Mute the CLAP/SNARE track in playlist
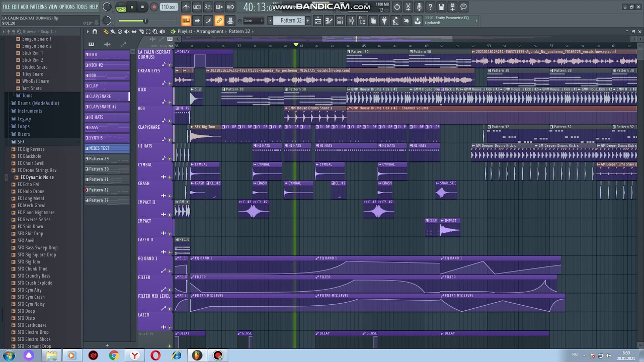 (170, 139)
